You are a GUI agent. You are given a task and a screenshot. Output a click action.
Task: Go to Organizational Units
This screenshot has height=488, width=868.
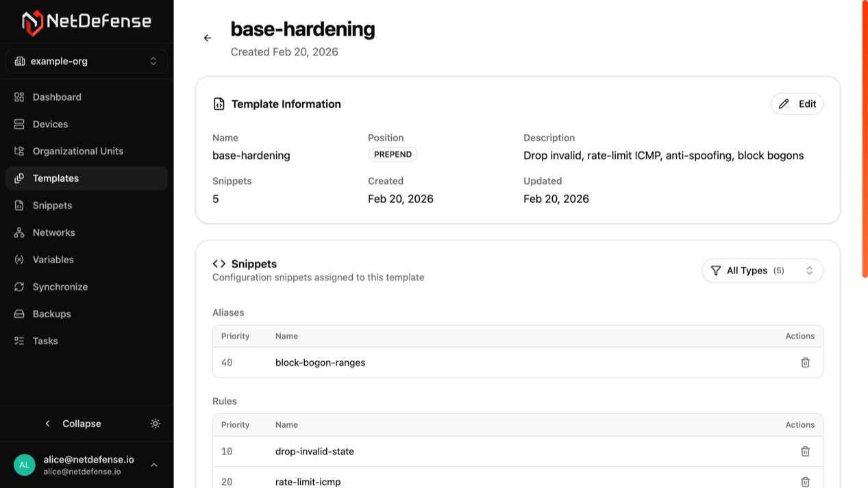pos(77,151)
